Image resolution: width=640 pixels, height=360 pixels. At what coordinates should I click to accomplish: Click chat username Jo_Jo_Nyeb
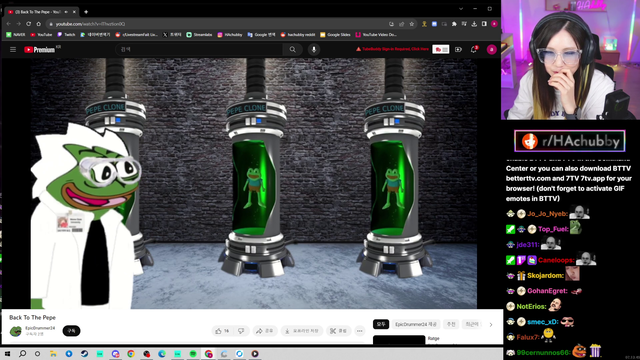tap(547, 214)
